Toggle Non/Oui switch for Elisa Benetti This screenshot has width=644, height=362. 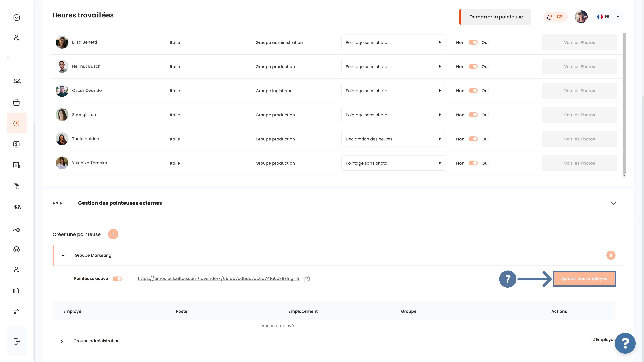tap(473, 42)
